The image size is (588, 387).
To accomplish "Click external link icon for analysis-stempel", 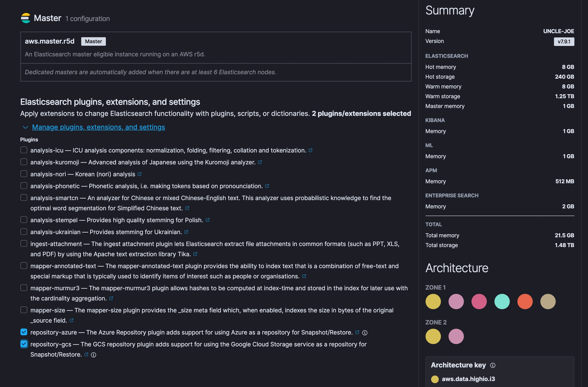I will (x=207, y=220).
